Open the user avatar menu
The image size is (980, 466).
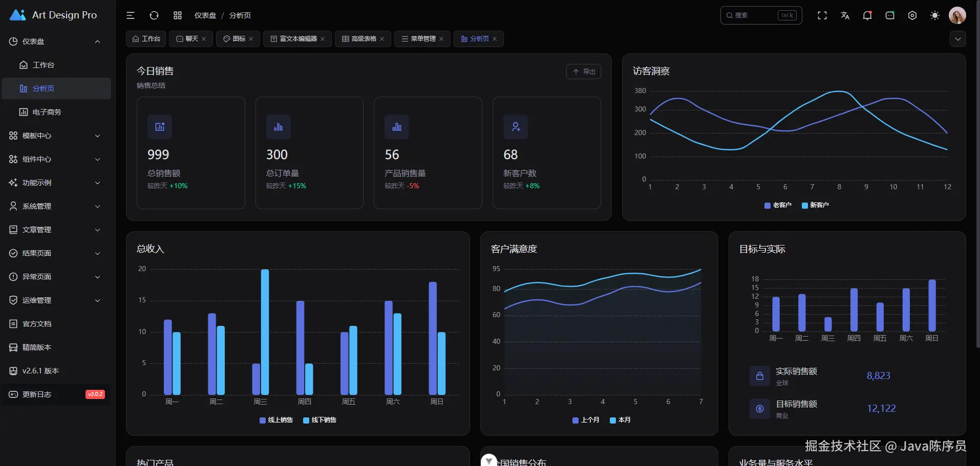957,15
